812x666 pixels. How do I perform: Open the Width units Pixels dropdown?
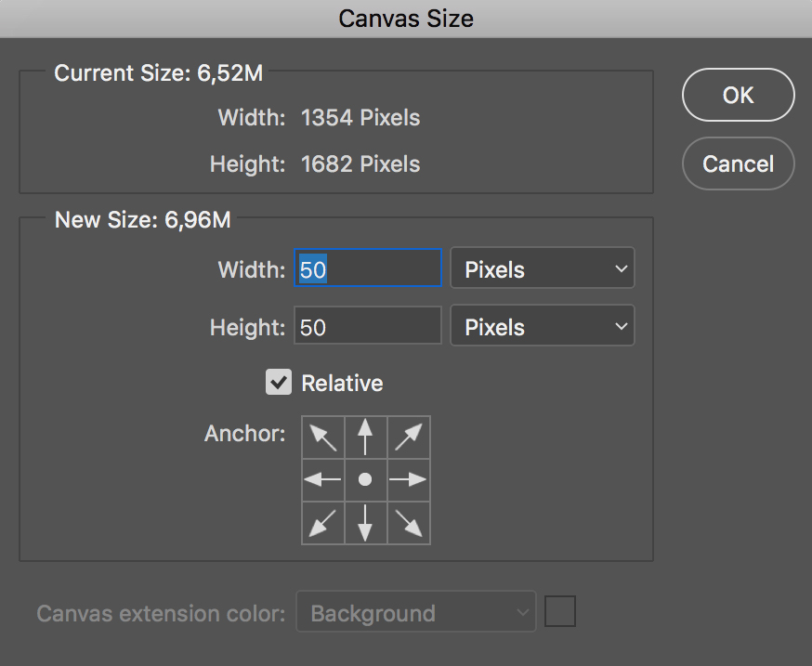point(542,268)
